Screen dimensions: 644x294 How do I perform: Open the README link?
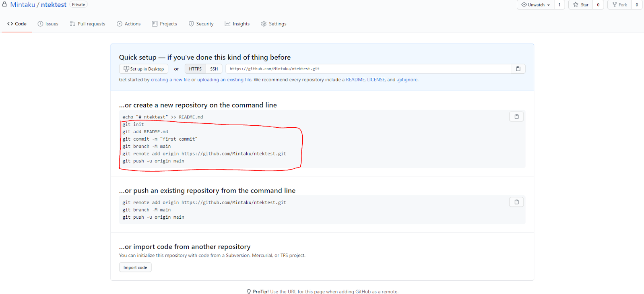click(355, 80)
